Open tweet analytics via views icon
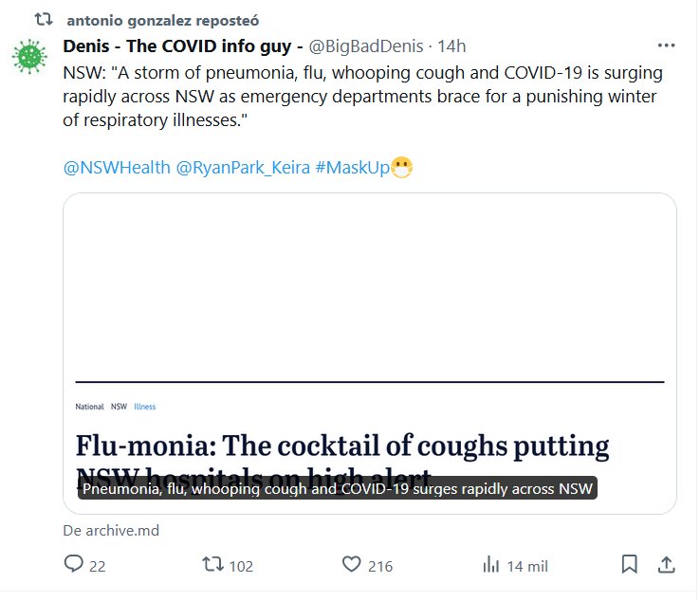 tap(491, 565)
